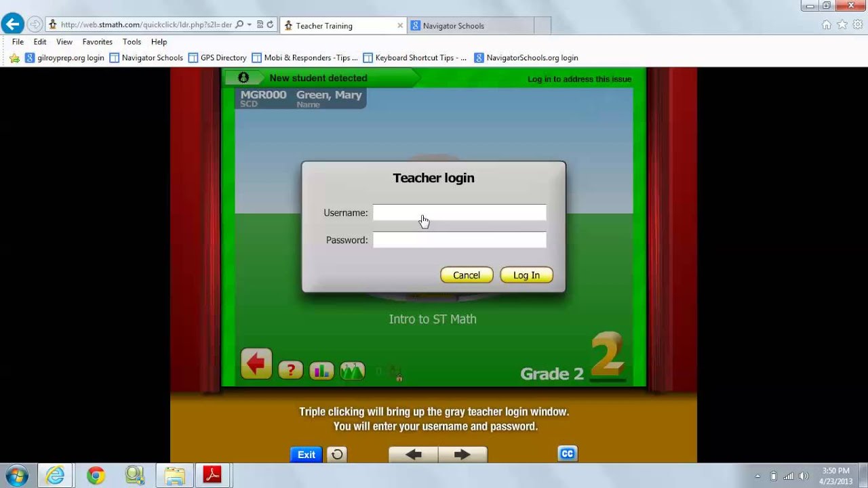Open the Help menu
Screen dimensions: 868x488
tap(159, 42)
